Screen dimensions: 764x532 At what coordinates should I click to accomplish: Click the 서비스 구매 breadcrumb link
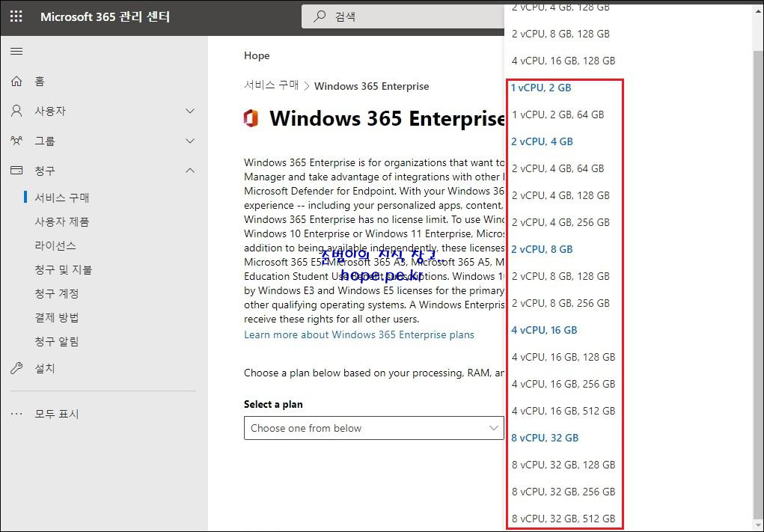(x=272, y=85)
